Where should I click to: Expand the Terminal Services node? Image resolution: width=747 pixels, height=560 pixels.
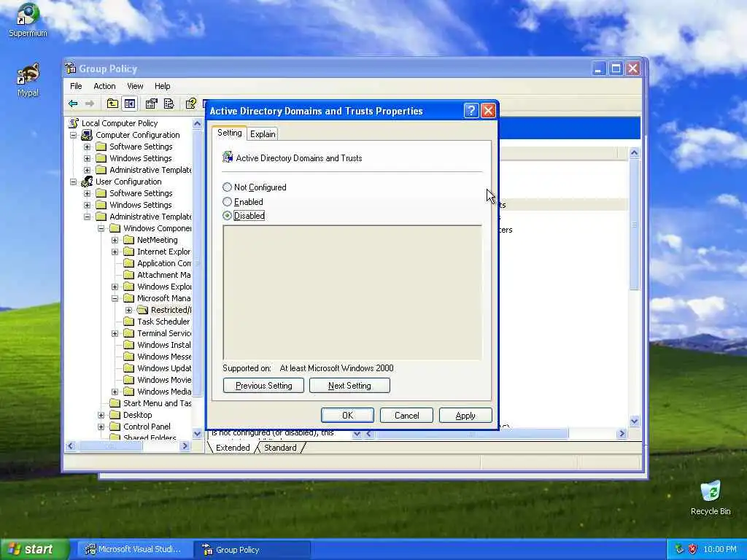115,333
